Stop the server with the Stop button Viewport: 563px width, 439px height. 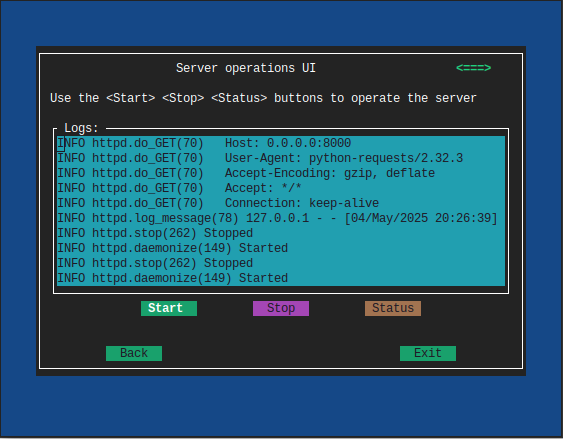[281, 308]
